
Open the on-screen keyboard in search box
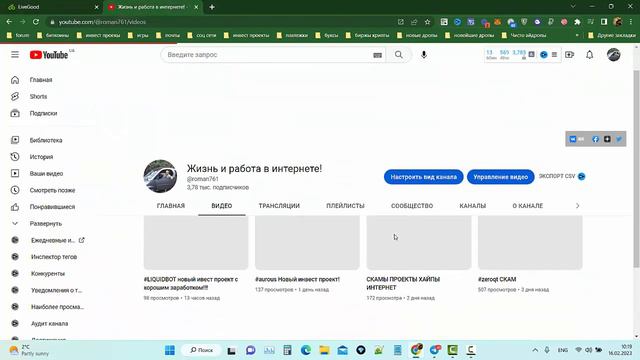pyautogui.click(x=378, y=55)
